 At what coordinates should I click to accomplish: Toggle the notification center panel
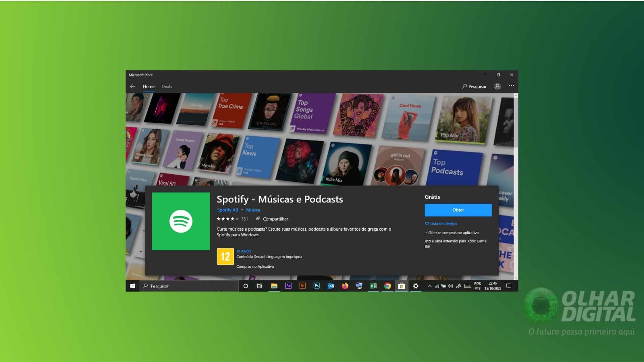click(x=509, y=286)
